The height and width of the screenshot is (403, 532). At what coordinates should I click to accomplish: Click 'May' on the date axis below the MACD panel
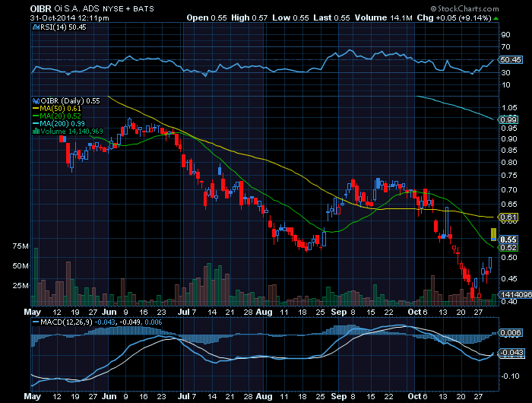(33, 396)
